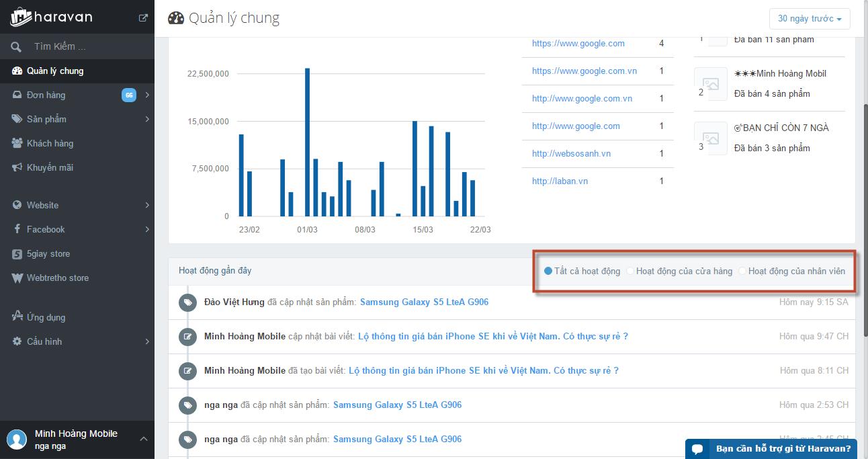Open 5giay store menu item

pos(77,253)
